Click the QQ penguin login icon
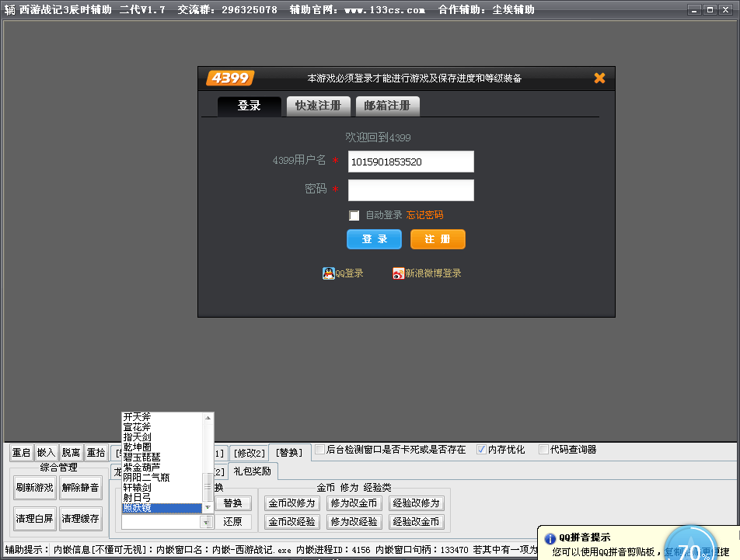 click(x=329, y=273)
